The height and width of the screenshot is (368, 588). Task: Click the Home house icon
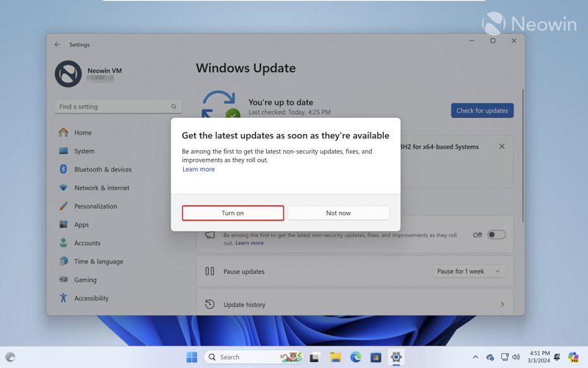tap(63, 132)
